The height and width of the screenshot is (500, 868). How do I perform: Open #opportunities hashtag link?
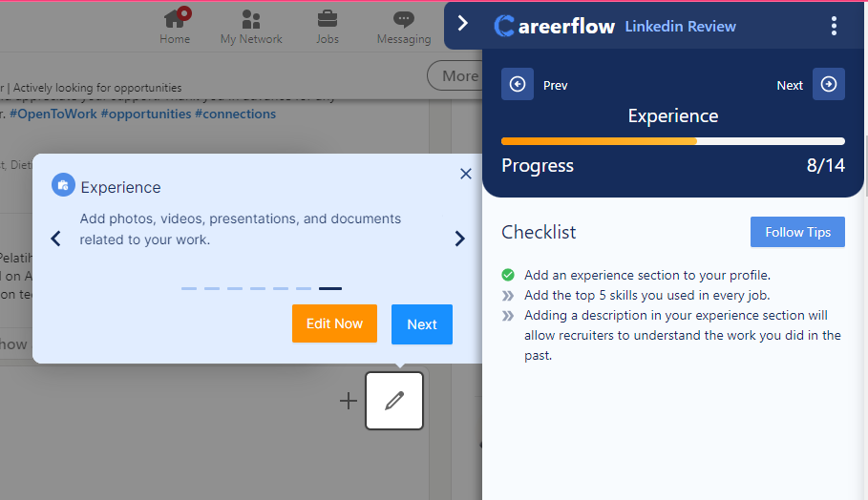click(146, 114)
